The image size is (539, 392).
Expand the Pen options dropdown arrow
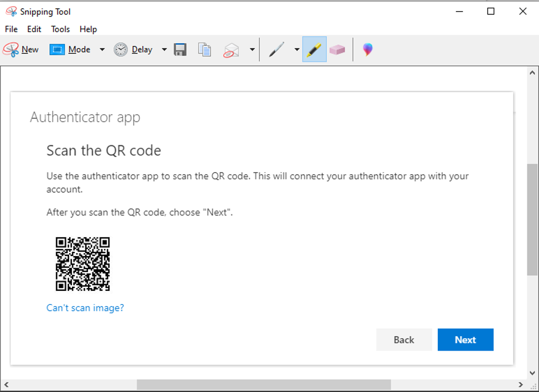pyautogui.click(x=297, y=50)
